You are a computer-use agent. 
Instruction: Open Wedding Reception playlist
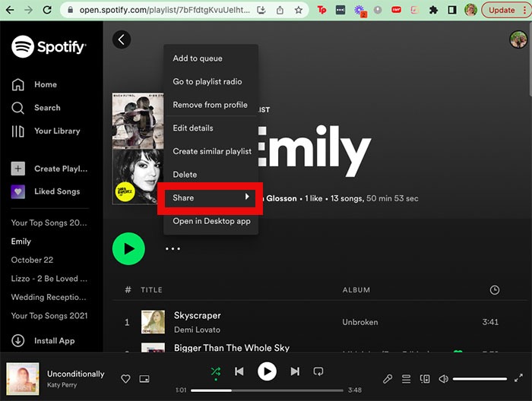pos(49,297)
